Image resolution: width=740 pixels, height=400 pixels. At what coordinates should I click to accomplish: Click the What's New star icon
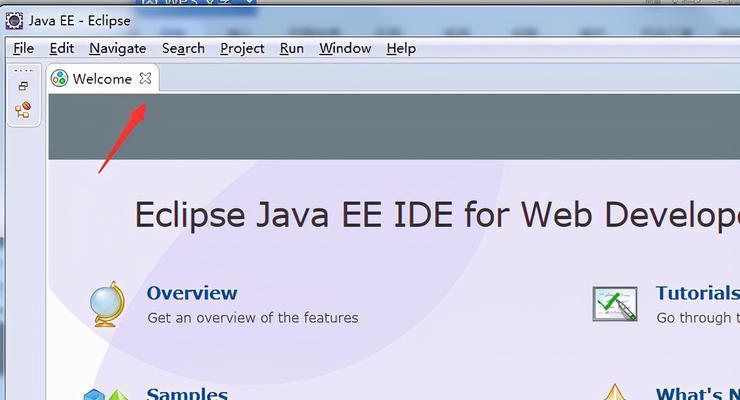pos(614,392)
